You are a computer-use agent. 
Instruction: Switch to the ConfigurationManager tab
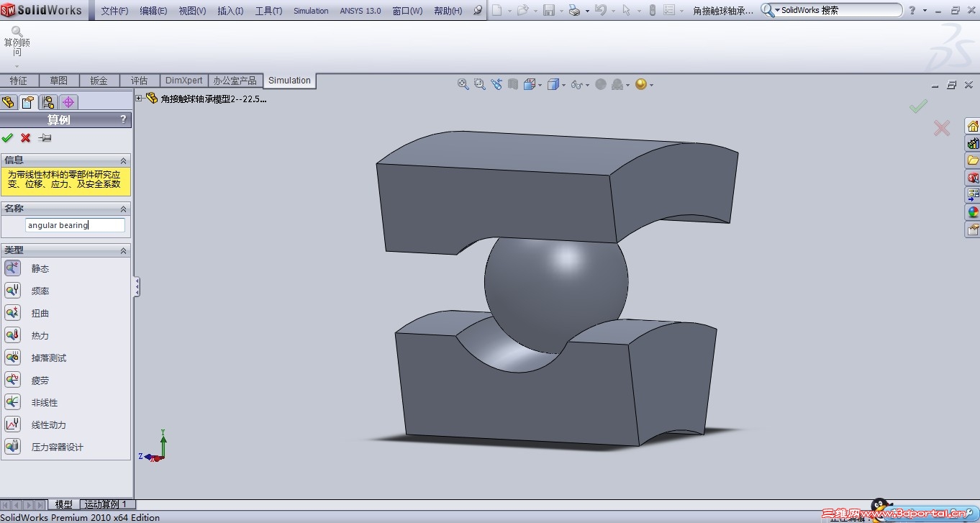pos(48,102)
